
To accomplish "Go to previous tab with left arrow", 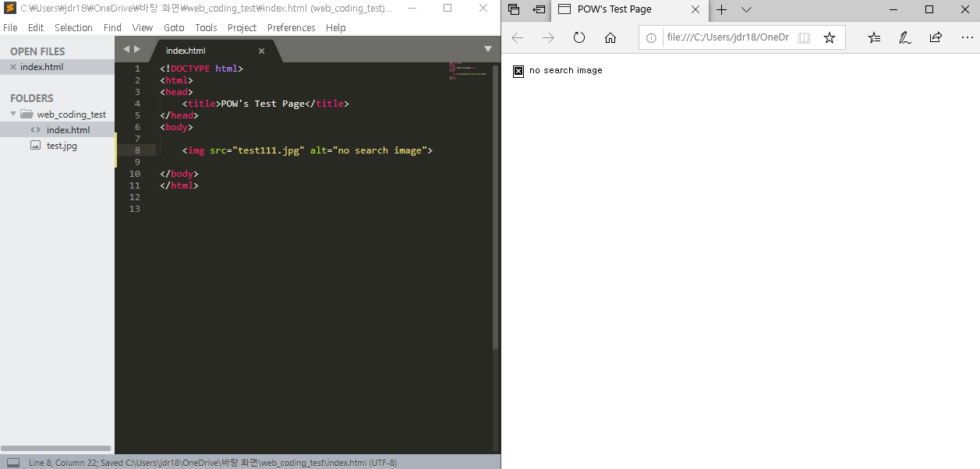I will (126, 49).
